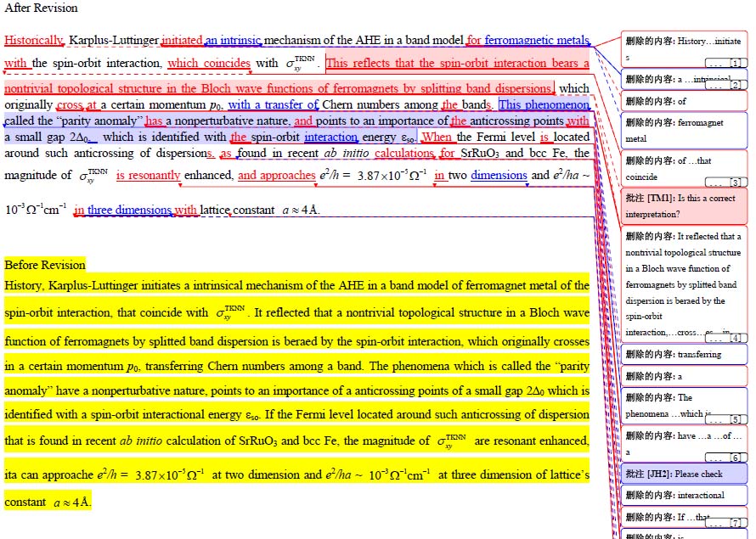The width and height of the screenshot is (756, 539).
Task: Click 'Karplus-Luttinger' in the revised paragraph
Action: pyautogui.click(x=113, y=40)
